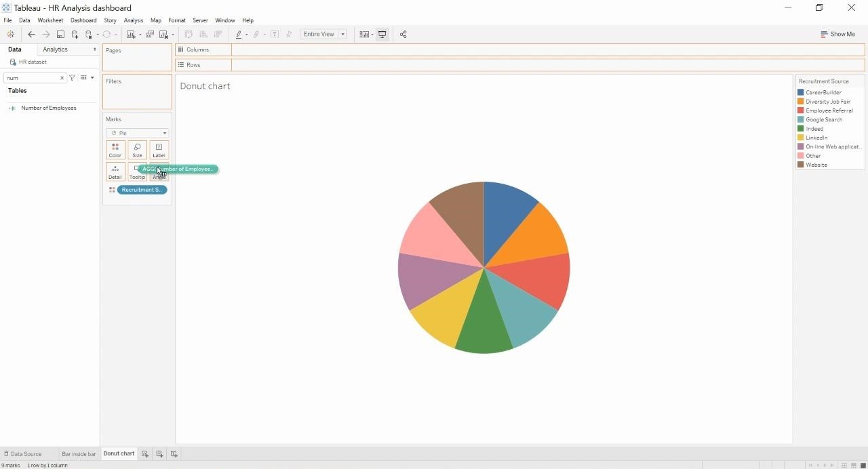Viewport: 868px width, 469px height.
Task: Open the Show Me panel
Action: [837, 35]
